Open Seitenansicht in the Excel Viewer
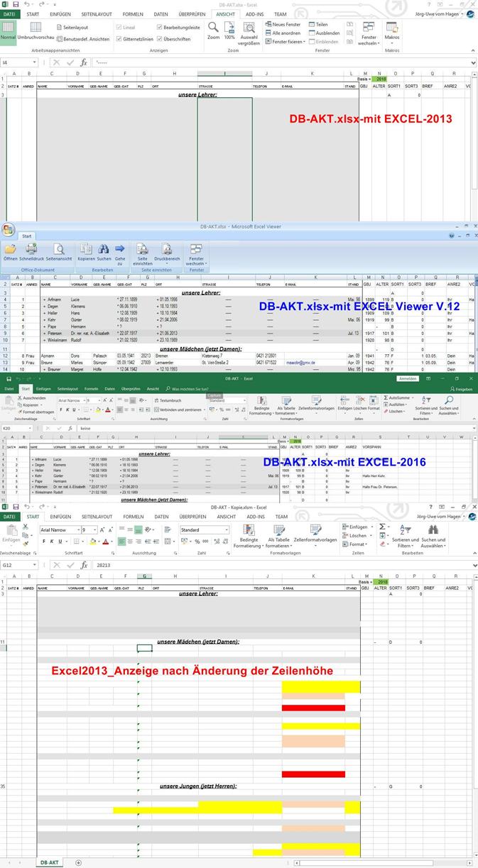Image resolution: width=478 pixels, height=868 pixels. point(59,253)
